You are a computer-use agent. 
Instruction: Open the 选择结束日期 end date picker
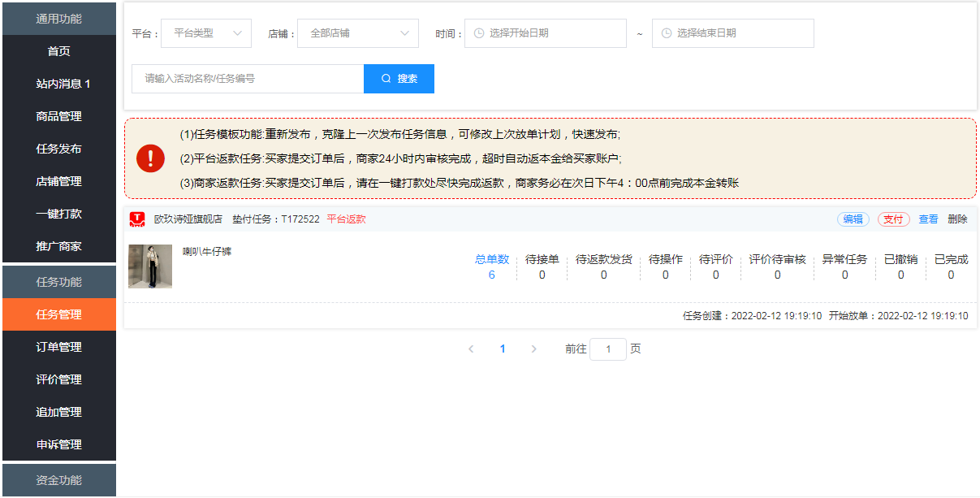tap(732, 33)
